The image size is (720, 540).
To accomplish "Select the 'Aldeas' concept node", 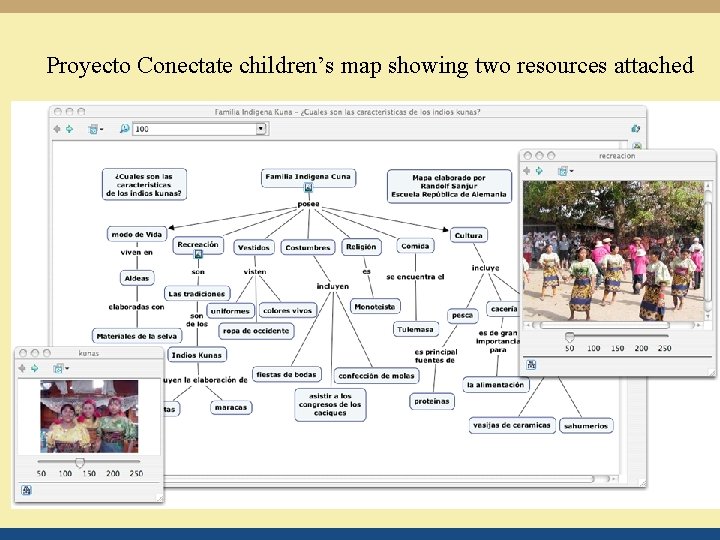I will 137,278.
